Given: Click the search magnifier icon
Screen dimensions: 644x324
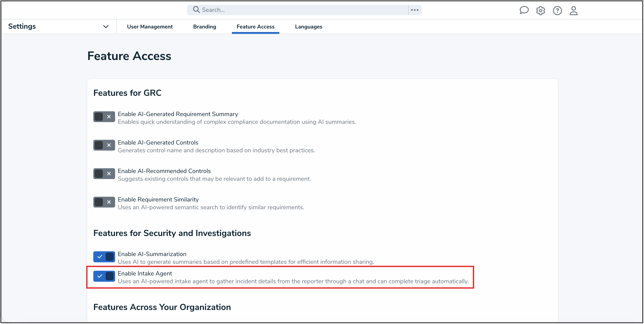Looking at the screenshot, I should click(x=196, y=10).
